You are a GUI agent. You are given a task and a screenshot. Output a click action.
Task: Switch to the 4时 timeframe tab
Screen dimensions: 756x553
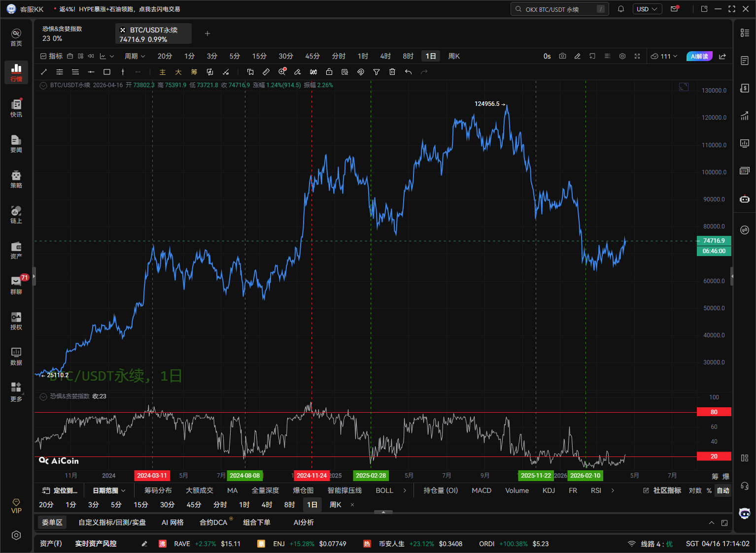point(385,56)
